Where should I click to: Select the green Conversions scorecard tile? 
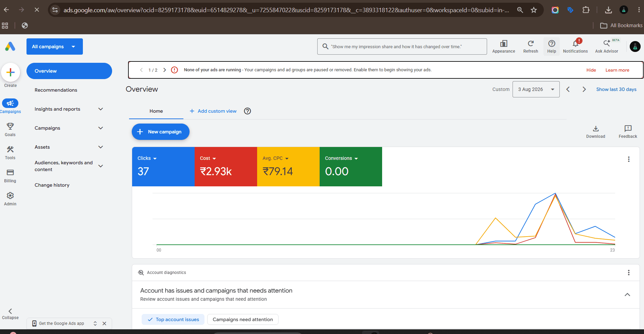pos(351,167)
